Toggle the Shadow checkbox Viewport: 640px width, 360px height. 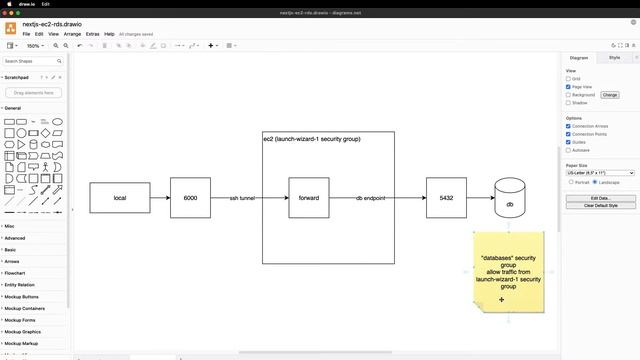point(568,103)
